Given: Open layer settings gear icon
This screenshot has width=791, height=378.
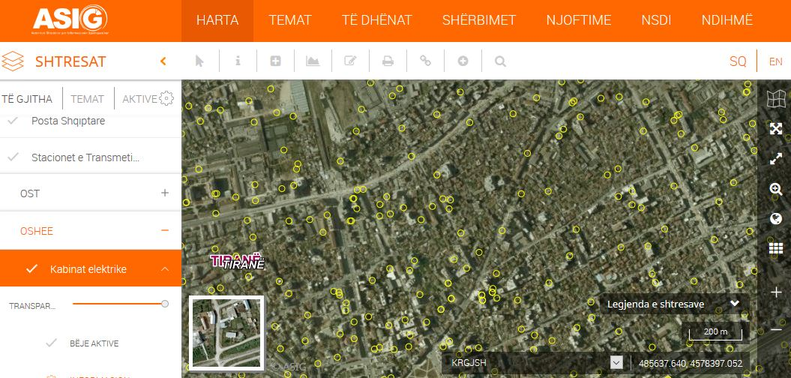Looking at the screenshot, I should [166, 98].
